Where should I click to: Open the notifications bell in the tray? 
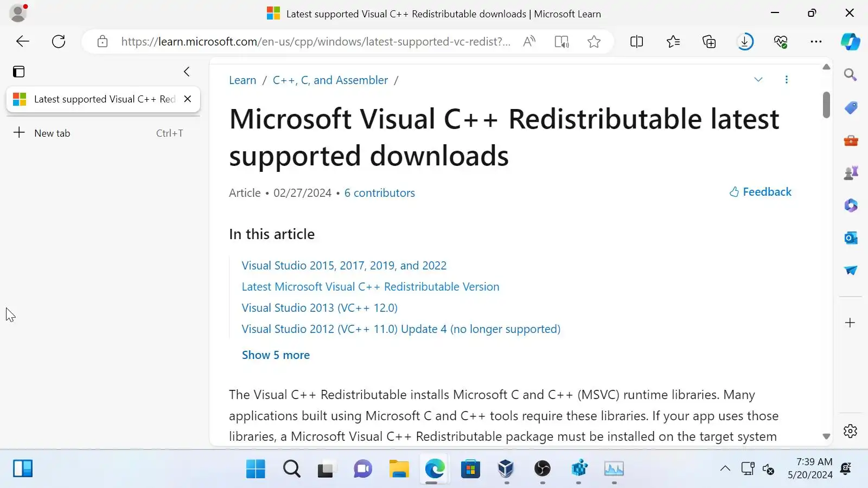(846, 468)
